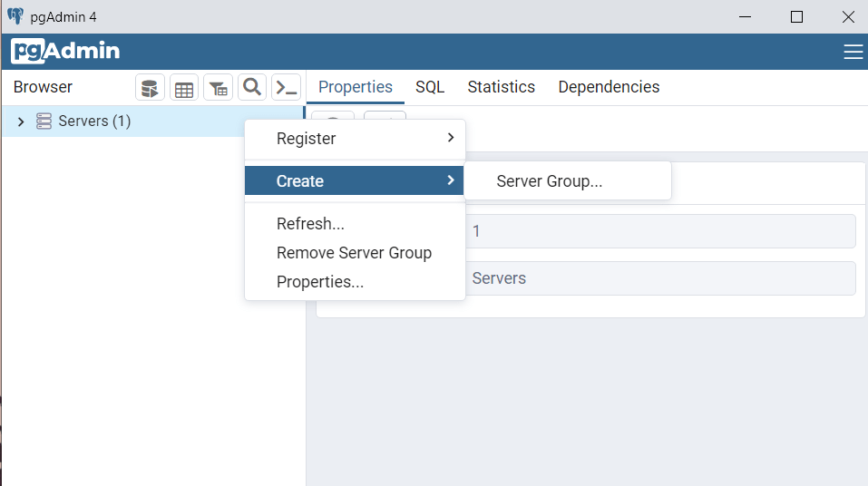Click the Servers name field
868x486 pixels.
click(x=660, y=278)
